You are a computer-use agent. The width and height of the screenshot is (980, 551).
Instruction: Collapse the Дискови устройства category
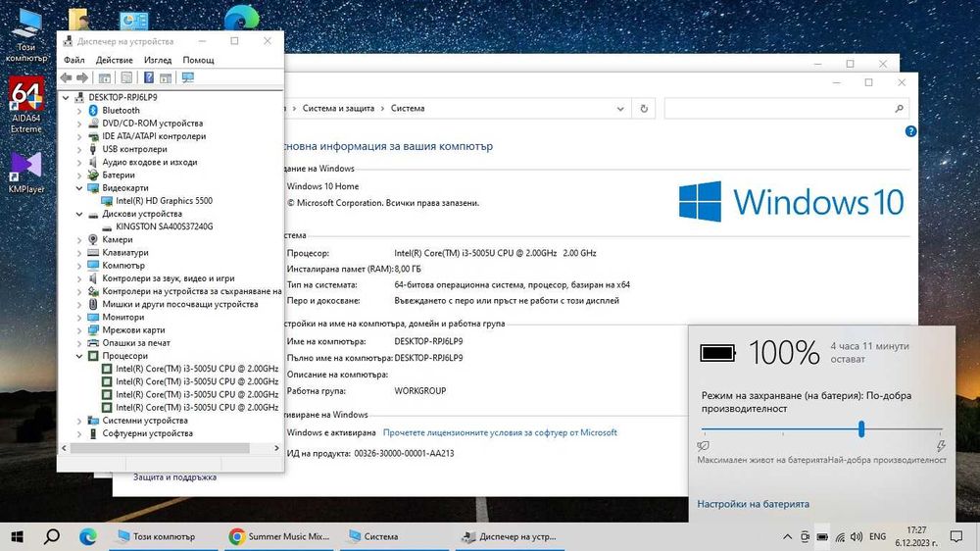(x=79, y=214)
